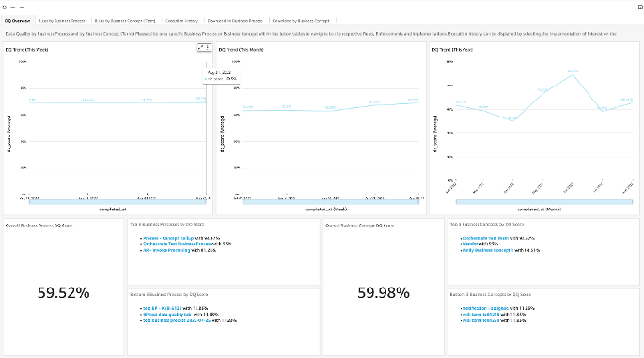Go to the Execution History tab
This screenshot has height=358, width=644.
coord(182,21)
